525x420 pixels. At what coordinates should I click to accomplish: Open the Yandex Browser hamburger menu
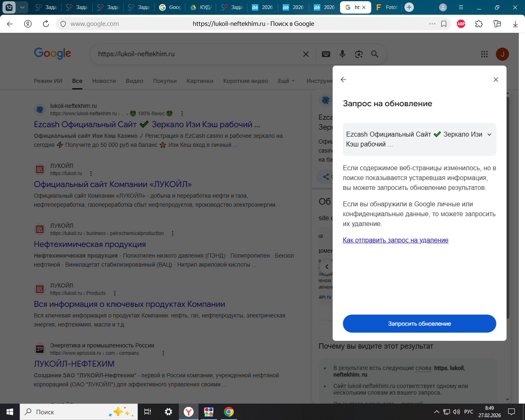(x=461, y=7)
